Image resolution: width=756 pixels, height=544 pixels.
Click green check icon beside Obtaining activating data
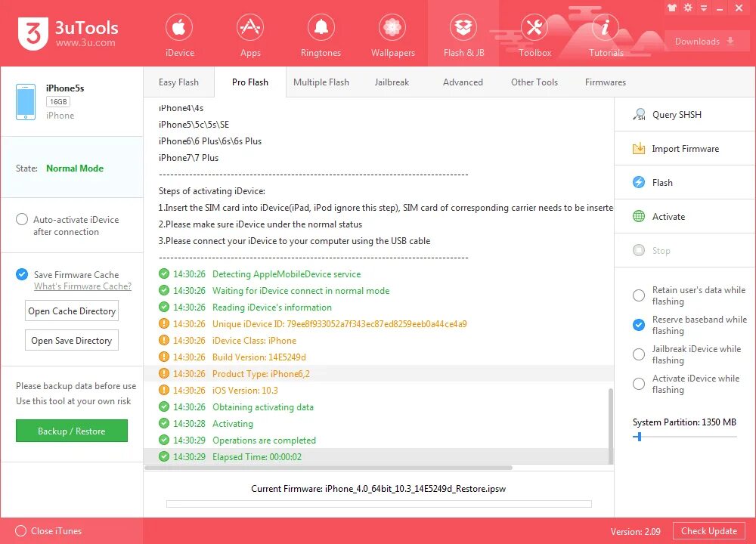164,406
